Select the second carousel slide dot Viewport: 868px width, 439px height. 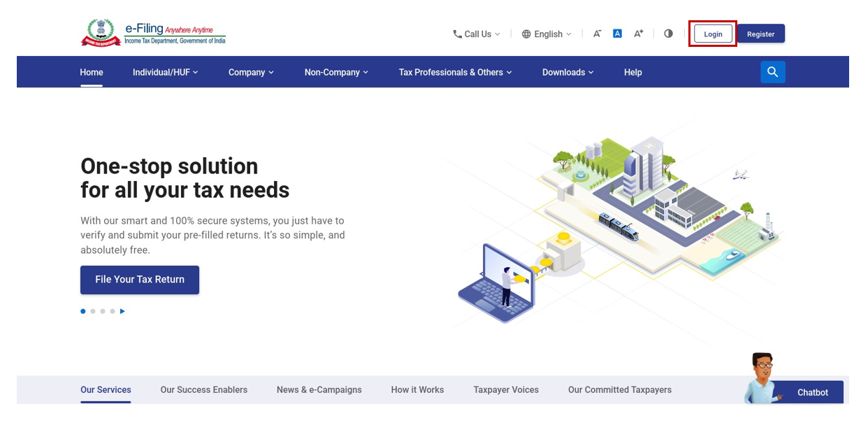tap(93, 311)
